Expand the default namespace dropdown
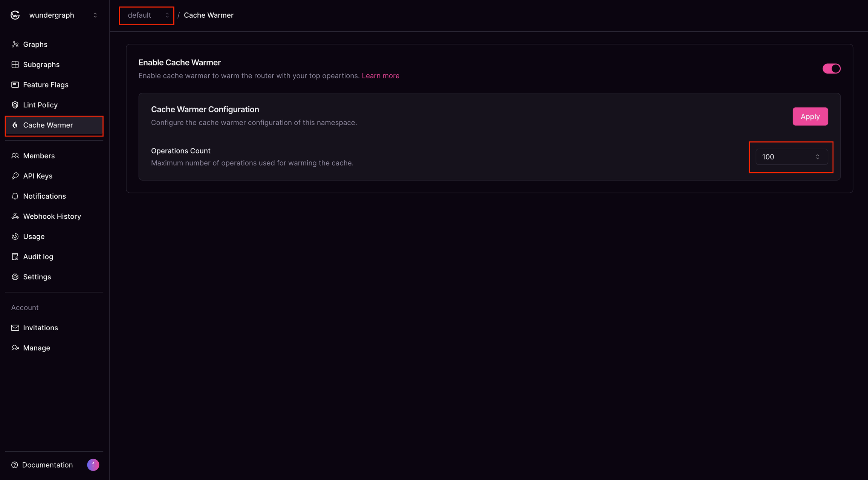The image size is (868, 480). (147, 15)
